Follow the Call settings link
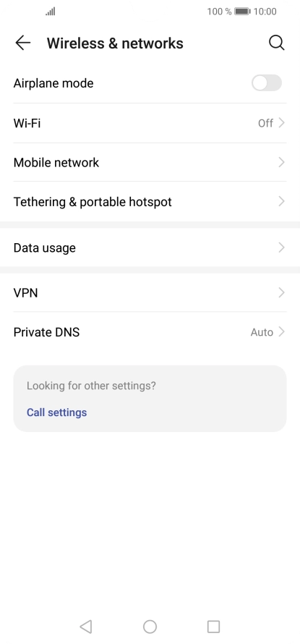Viewport: 300px width, 644px height. pos(56,412)
